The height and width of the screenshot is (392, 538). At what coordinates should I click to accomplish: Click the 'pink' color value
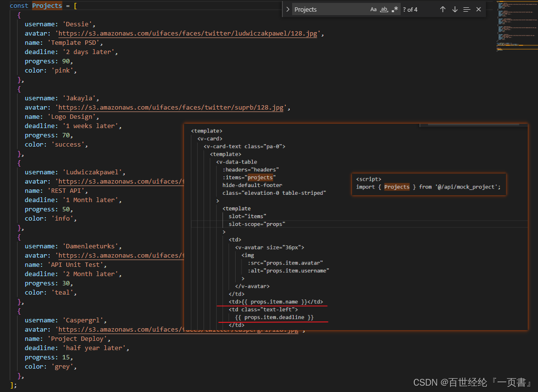(62, 71)
